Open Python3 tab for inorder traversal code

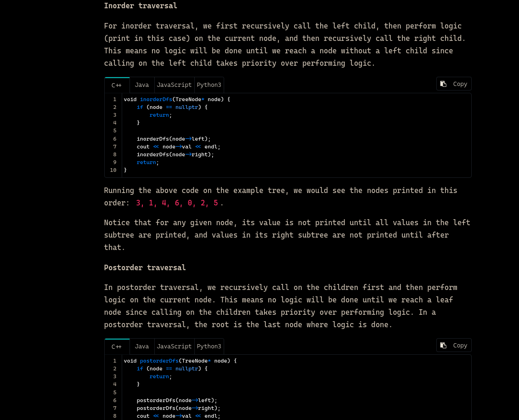(209, 85)
